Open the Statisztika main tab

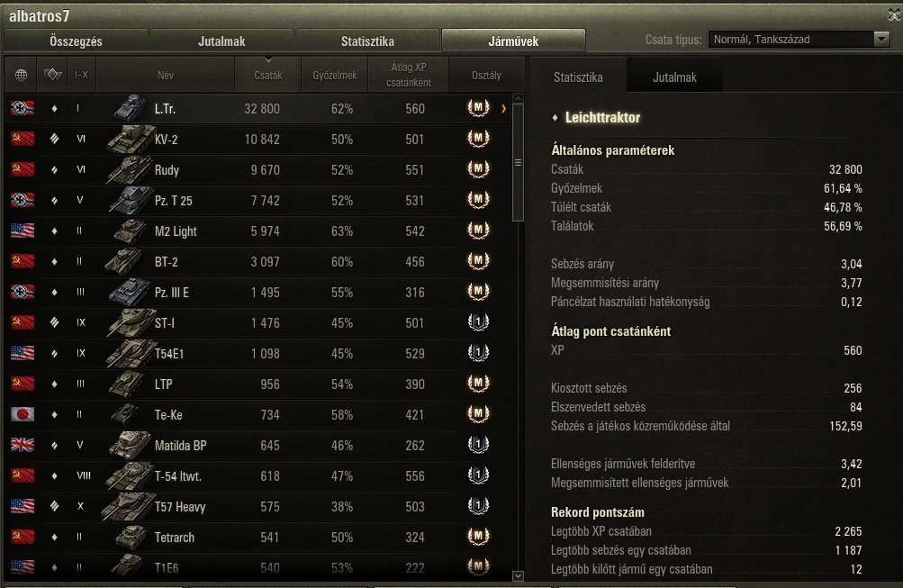[367, 41]
